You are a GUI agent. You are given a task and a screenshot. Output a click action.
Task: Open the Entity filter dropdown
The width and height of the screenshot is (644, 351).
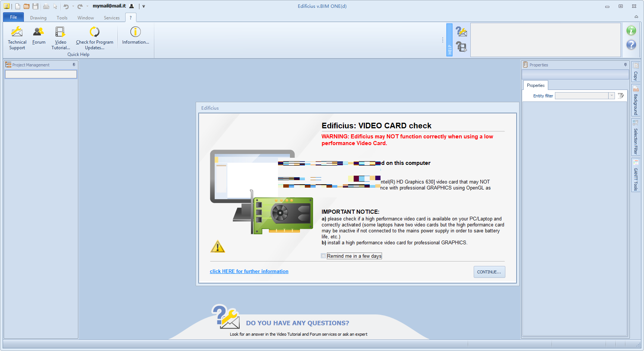[612, 96]
